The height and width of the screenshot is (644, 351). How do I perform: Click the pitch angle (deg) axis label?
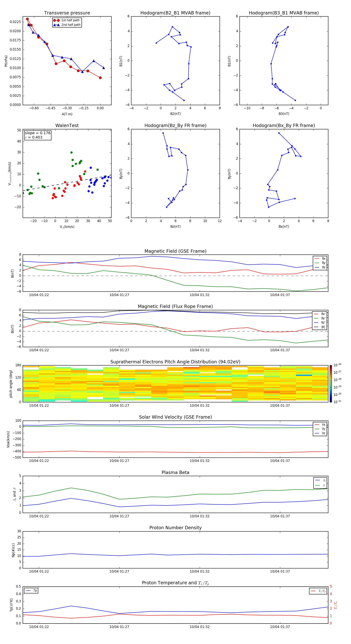11,384
